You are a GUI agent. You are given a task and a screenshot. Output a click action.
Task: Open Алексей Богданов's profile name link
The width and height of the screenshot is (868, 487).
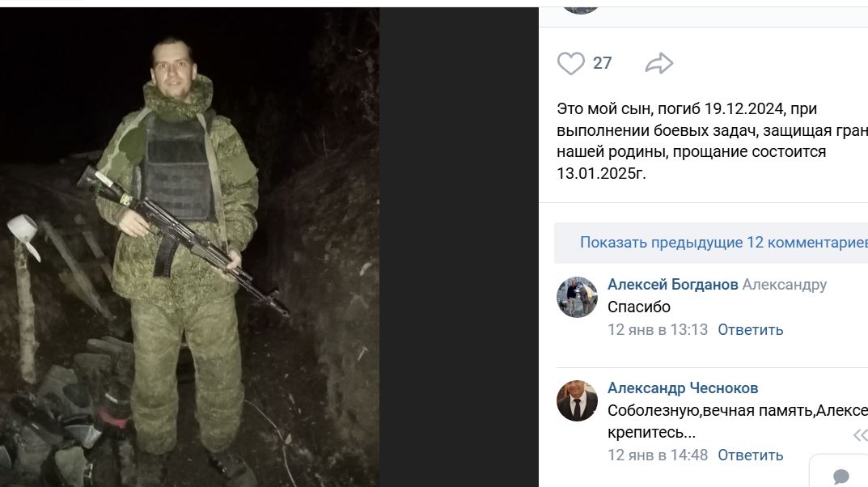(x=672, y=285)
